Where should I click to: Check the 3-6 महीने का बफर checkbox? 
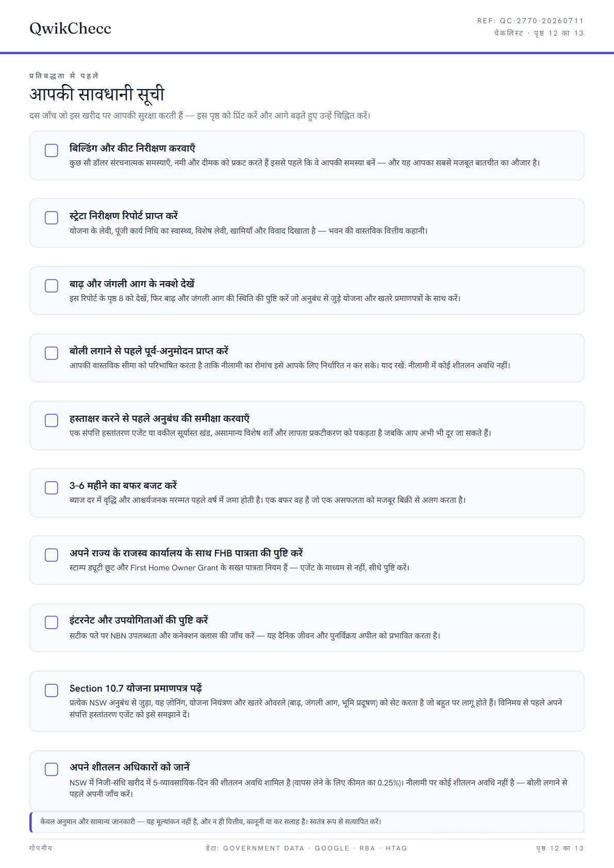coord(52,488)
